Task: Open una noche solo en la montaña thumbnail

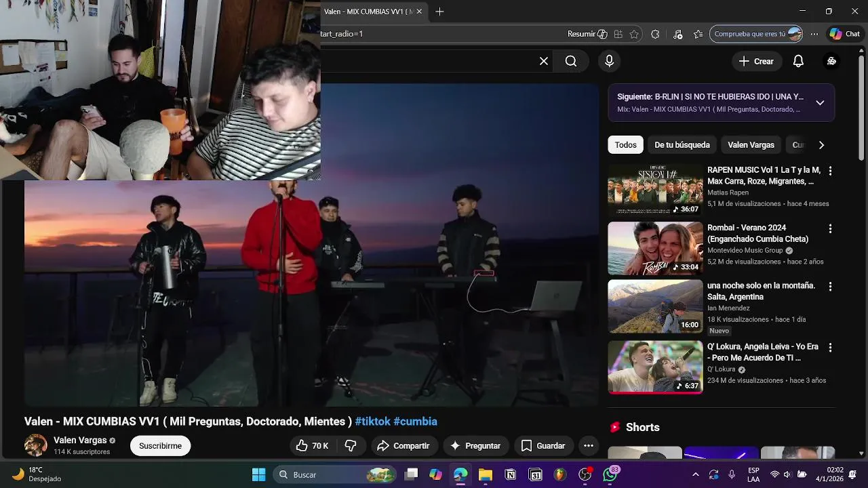Action: pyautogui.click(x=655, y=306)
